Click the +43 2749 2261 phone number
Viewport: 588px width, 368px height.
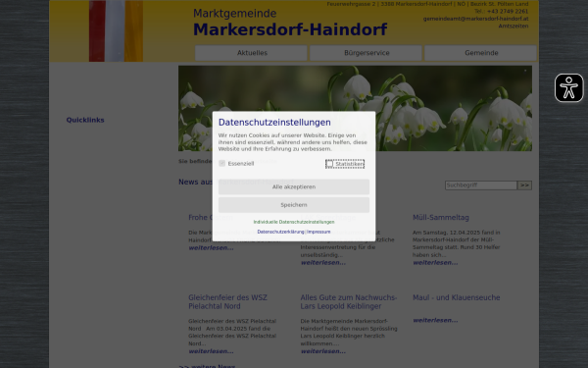(508, 11)
